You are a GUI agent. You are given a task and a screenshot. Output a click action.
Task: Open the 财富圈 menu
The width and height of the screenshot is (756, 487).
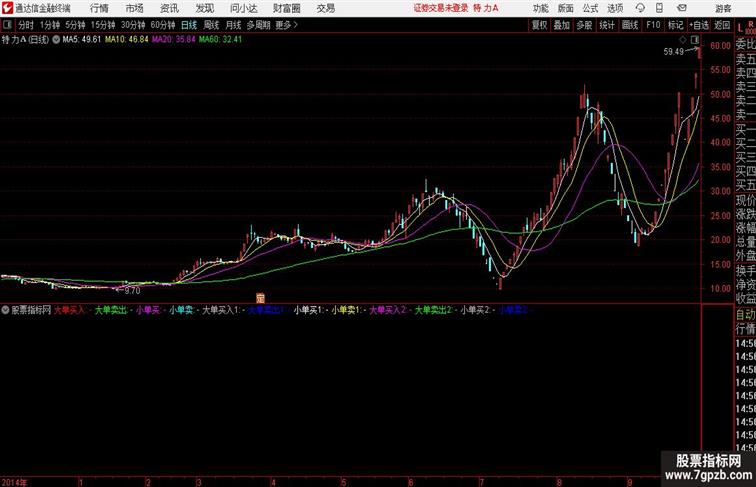click(x=287, y=8)
